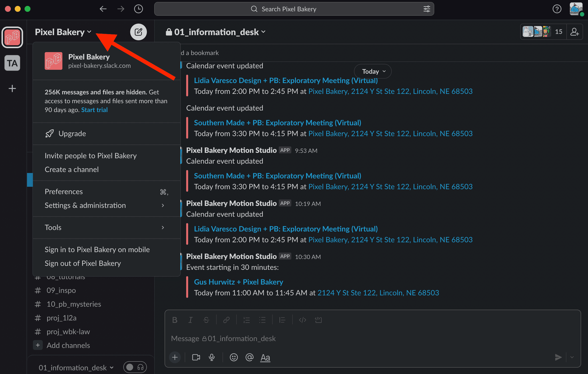Click the bold formatting icon in toolbar

[x=174, y=320]
